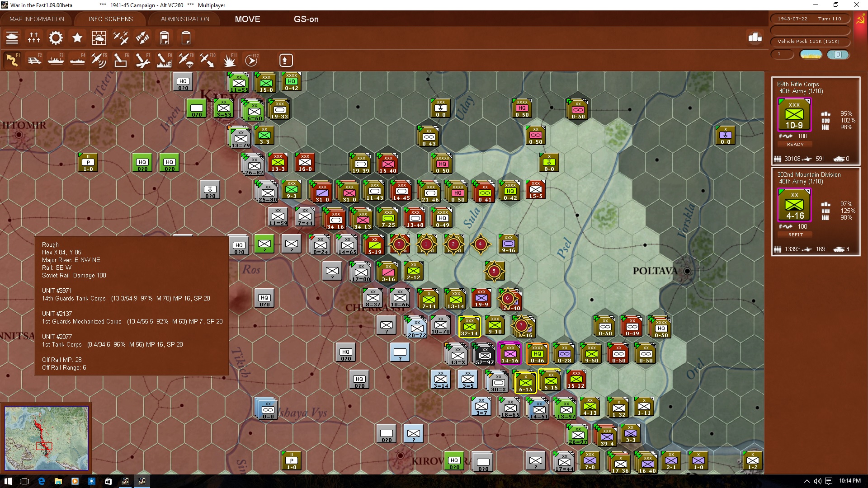Toggle weather map overlay icon
This screenshot has height=488, width=868.
99,38
